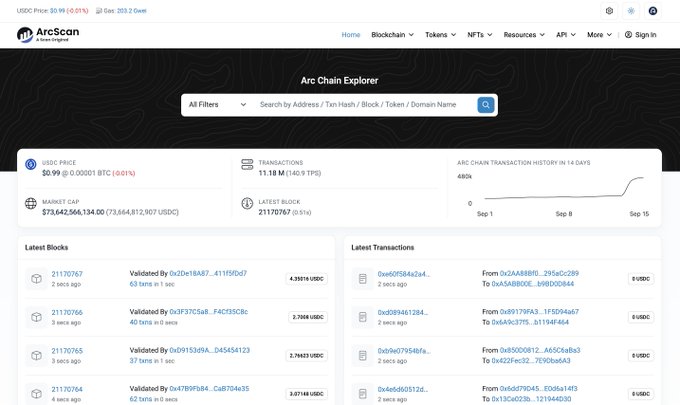
Task: Open validator 0xD9153d9A...D45454123
Action: coord(209,350)
